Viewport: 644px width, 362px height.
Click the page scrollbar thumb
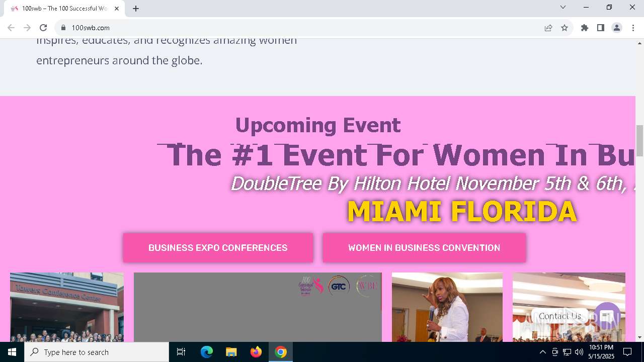tap(640, 140)
